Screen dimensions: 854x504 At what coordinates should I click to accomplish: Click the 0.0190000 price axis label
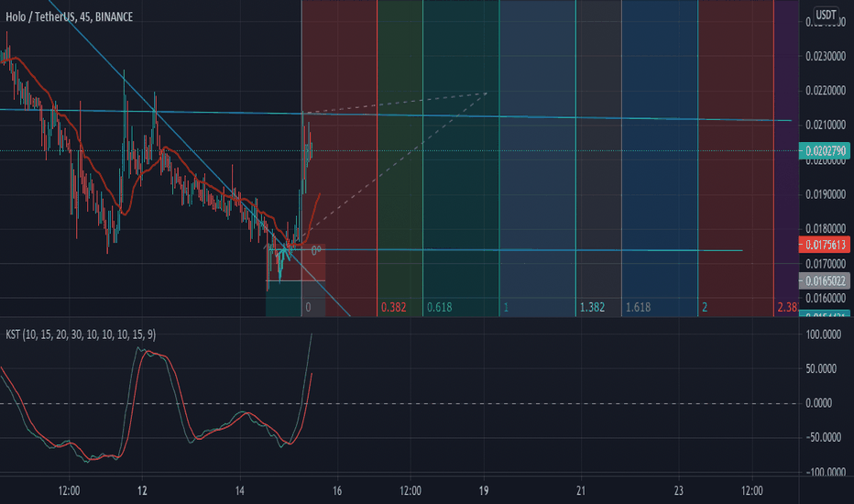tap(825, 194)
